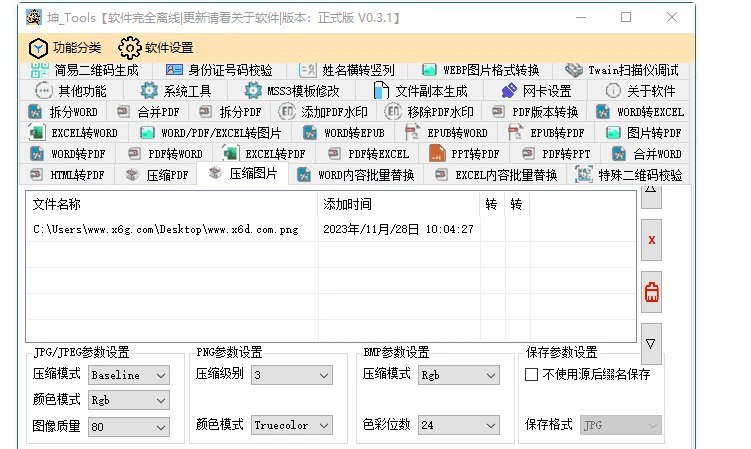Viewport: 751px width, 449px height.
Task: Click the 文件名称 column header
Action: [x=171, y=204]
